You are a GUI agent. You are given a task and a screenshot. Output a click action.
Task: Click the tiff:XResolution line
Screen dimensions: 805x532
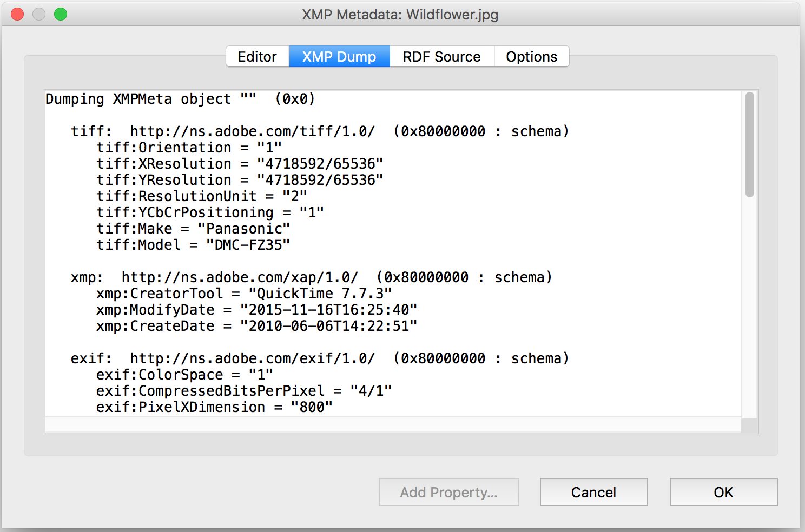pos(240,164)
